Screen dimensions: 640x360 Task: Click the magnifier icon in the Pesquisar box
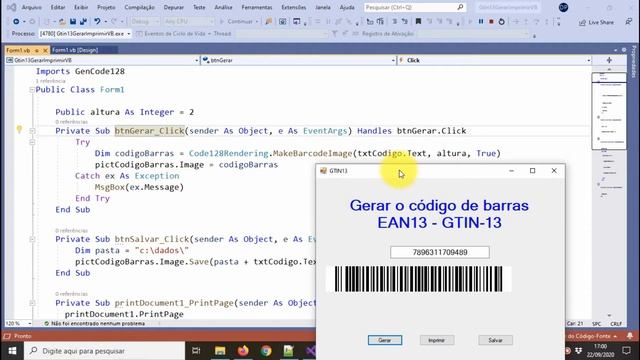pos(460,7)
